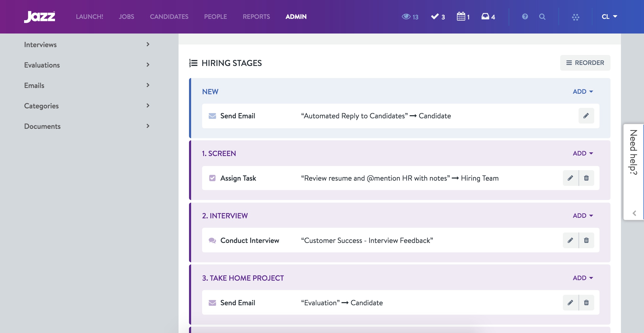Go to the LAUNCH! nav item
The height and width of the screenshot is (333, 644).
(90, 17)
